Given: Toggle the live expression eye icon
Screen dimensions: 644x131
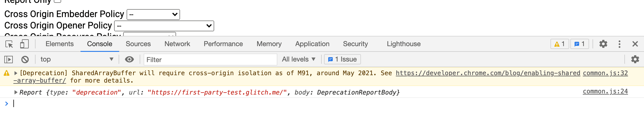Looking at the screenshot, I should click(129, 59).
